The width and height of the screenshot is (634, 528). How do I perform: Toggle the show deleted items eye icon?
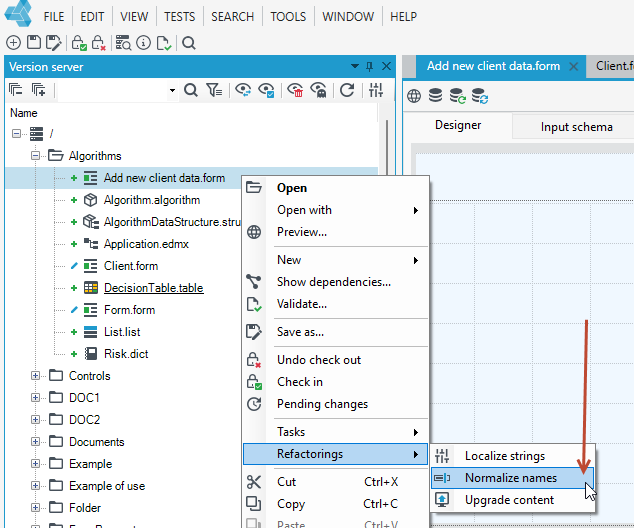295,90
